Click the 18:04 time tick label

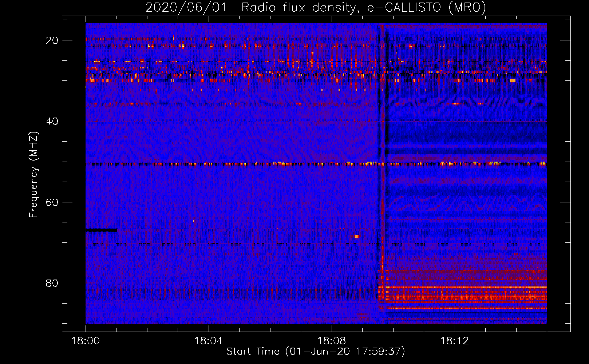209,341
